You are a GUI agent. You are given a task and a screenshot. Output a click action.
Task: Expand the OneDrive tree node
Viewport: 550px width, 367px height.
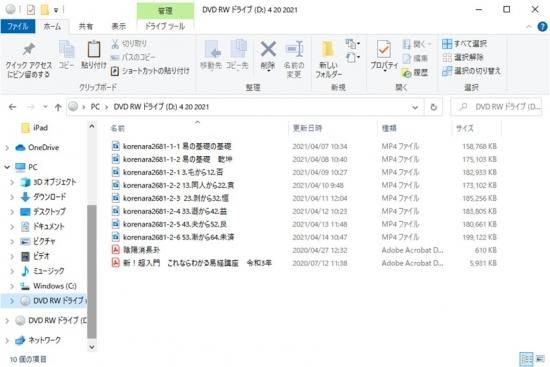pyautogui.click(x=7, y=148)
